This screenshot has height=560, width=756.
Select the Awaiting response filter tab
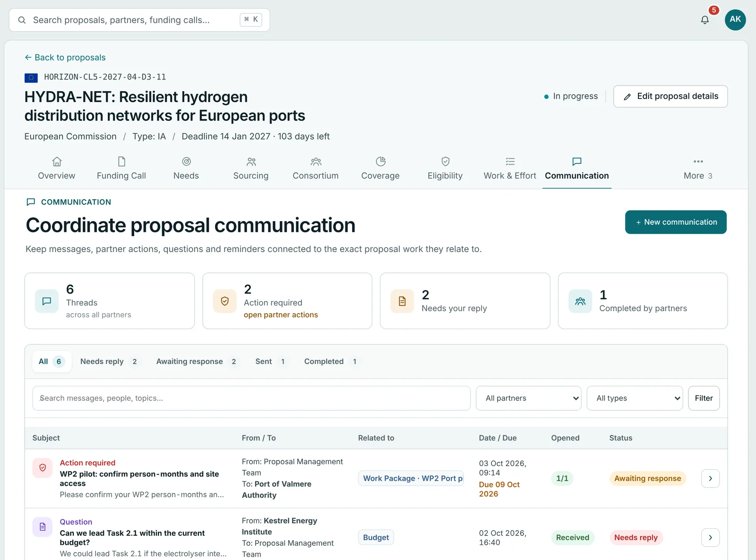click(x=196, y=361)
